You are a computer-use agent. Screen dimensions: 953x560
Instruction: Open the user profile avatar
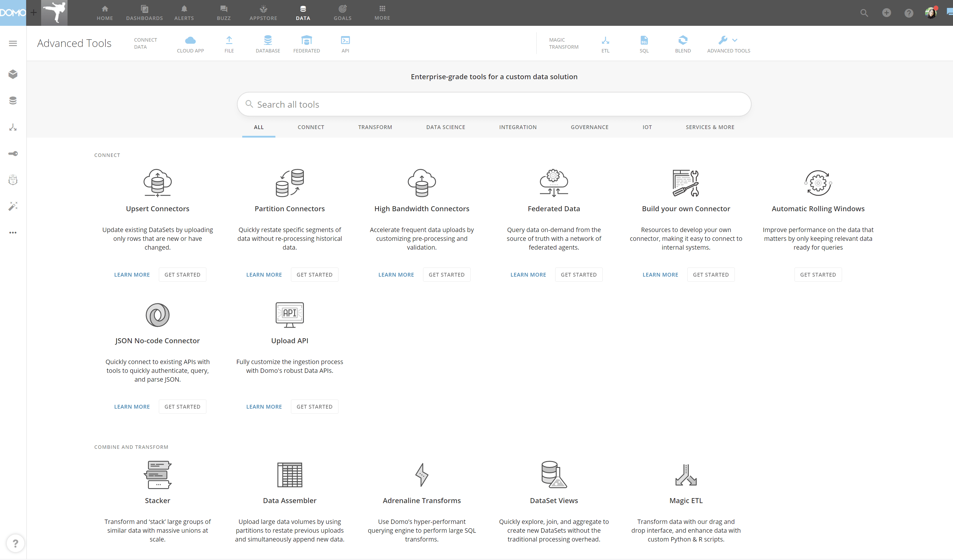pos(931,13)
